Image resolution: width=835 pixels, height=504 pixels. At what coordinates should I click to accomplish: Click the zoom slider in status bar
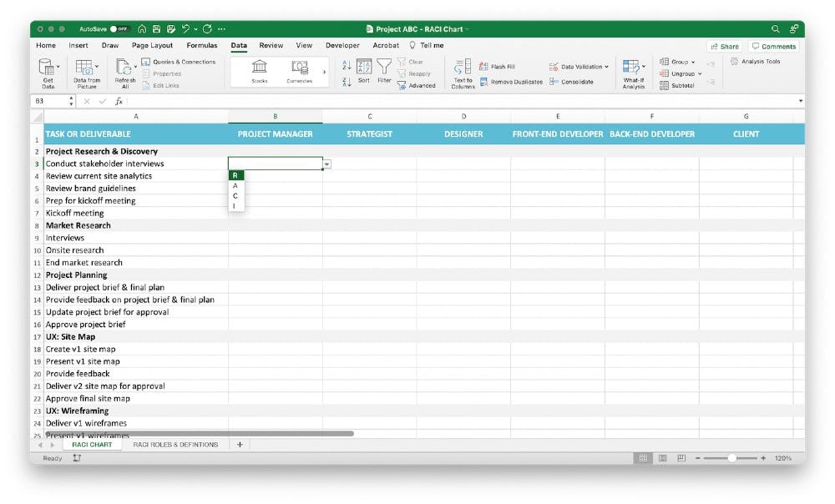(x=732, y=458)
